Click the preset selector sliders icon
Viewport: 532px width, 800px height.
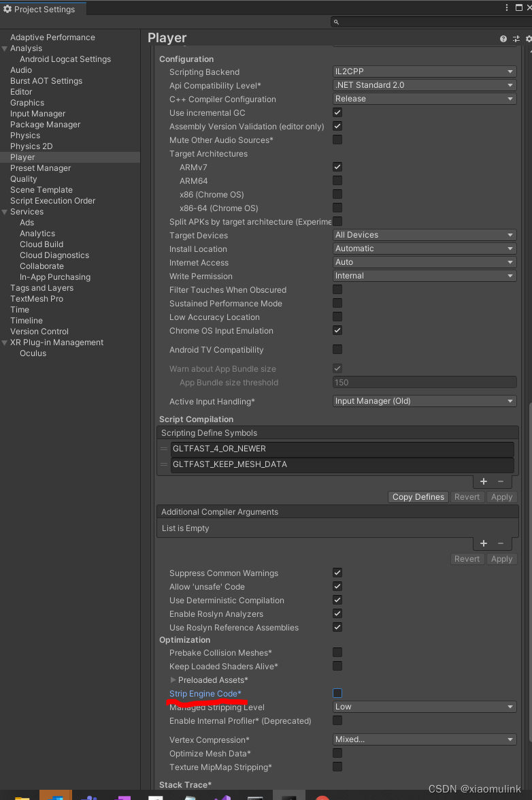[515, 38]
